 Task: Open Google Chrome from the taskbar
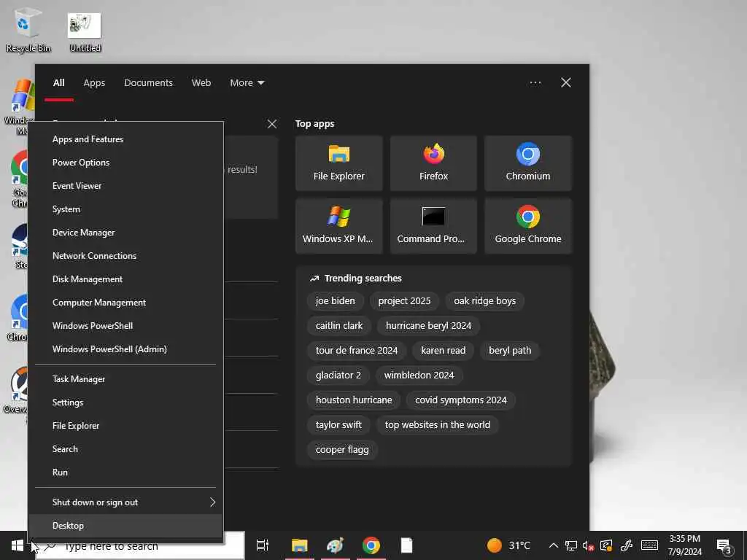click(x=371, y=545)
